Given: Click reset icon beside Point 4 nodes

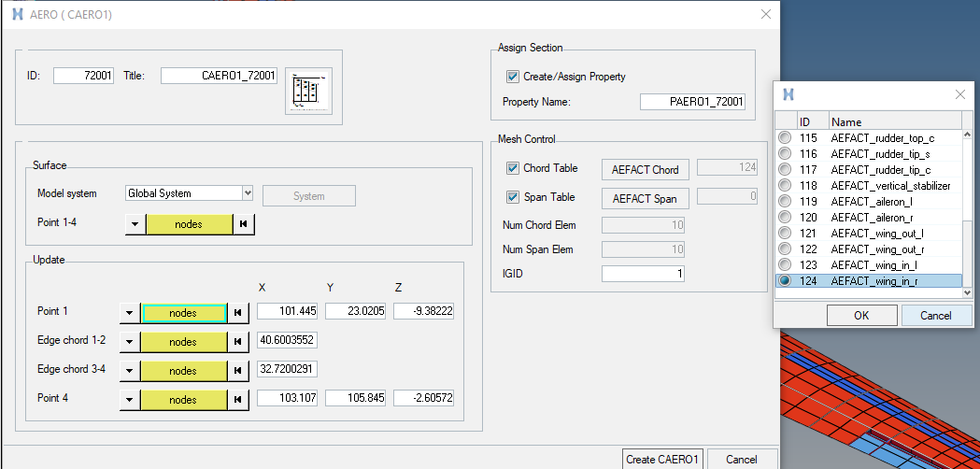Looking at the screenshot, I should click(238, 400).
